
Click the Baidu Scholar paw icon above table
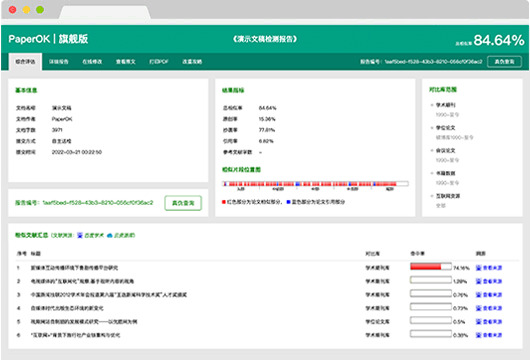80,235
